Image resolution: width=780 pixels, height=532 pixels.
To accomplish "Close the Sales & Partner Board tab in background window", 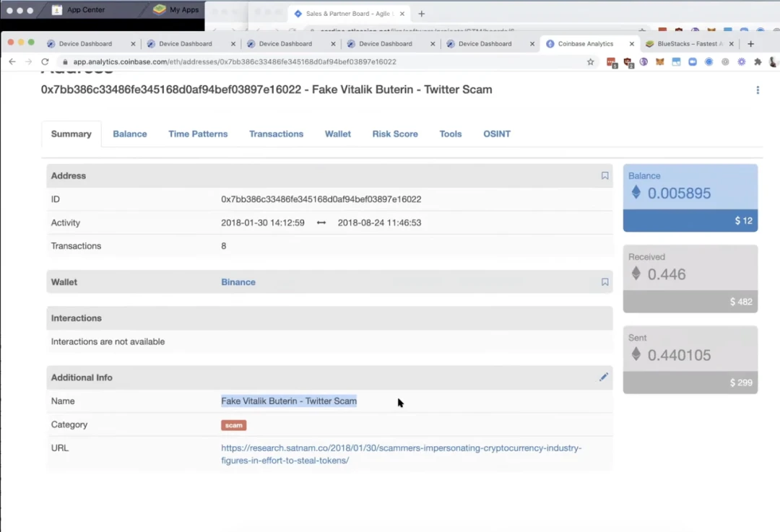I will pyautogui.click(x=402, y=14).
